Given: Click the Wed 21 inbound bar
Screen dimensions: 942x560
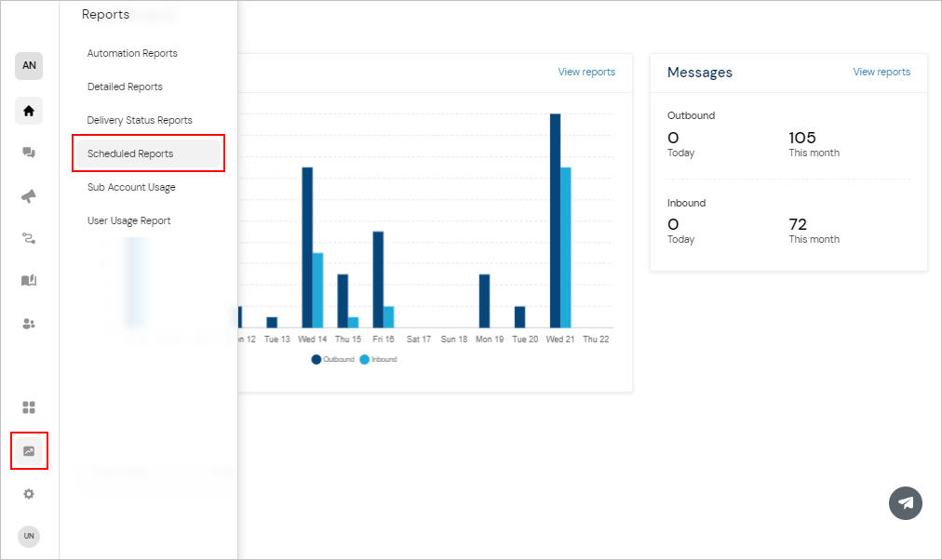Looking at the screenshot, I should [x=566, y=247].
